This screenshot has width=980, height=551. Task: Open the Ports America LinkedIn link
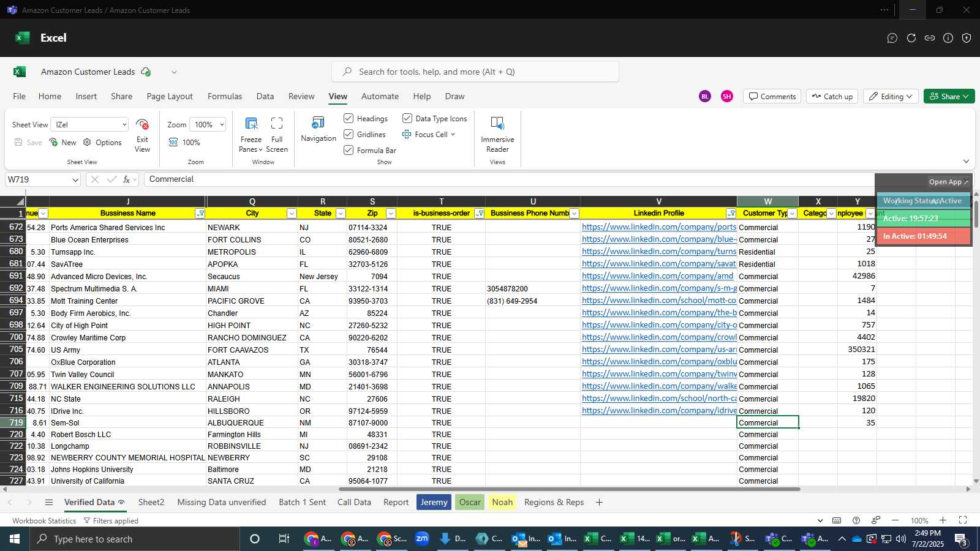[659, 227]
